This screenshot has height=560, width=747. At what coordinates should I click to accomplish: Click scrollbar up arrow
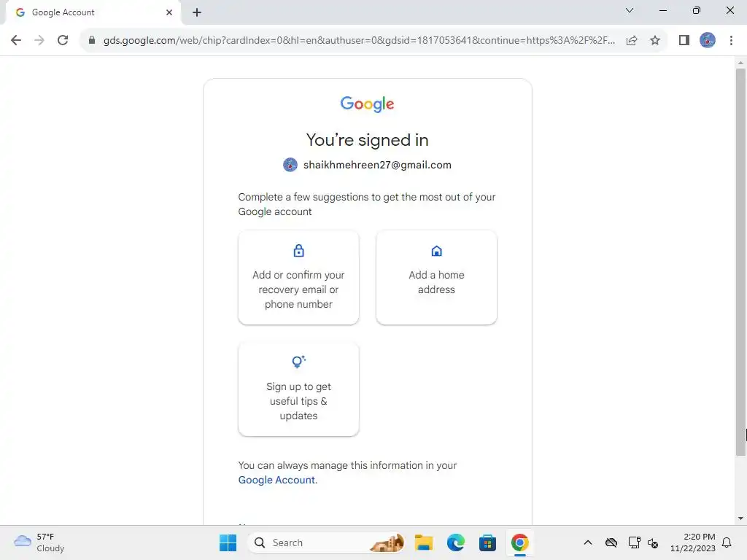tap(740, 63)
